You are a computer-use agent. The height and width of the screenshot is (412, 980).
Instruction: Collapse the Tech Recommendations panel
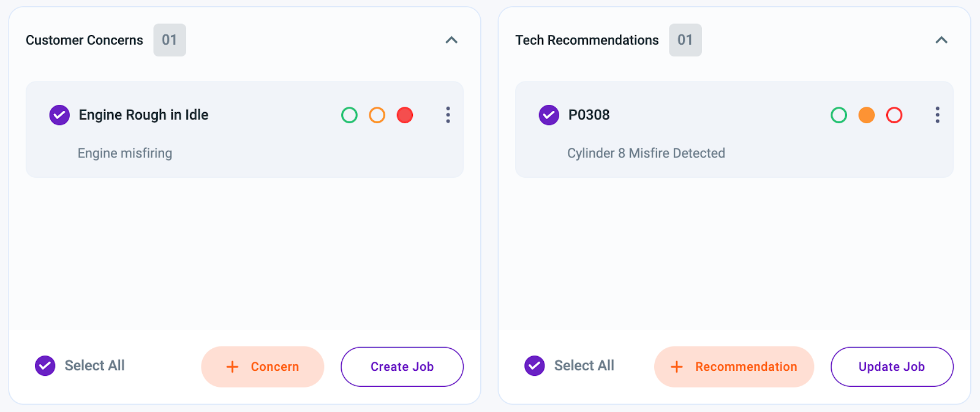pos(941,40)
